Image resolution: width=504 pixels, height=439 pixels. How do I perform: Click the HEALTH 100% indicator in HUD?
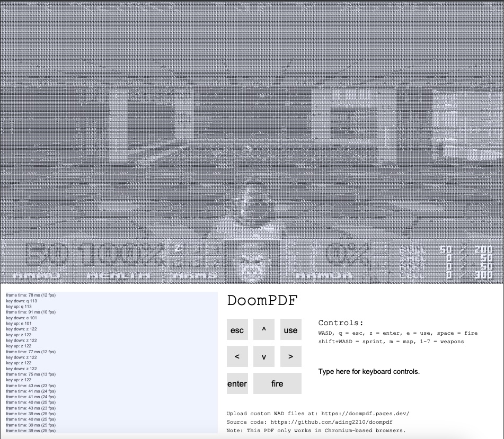click(119, 261)
